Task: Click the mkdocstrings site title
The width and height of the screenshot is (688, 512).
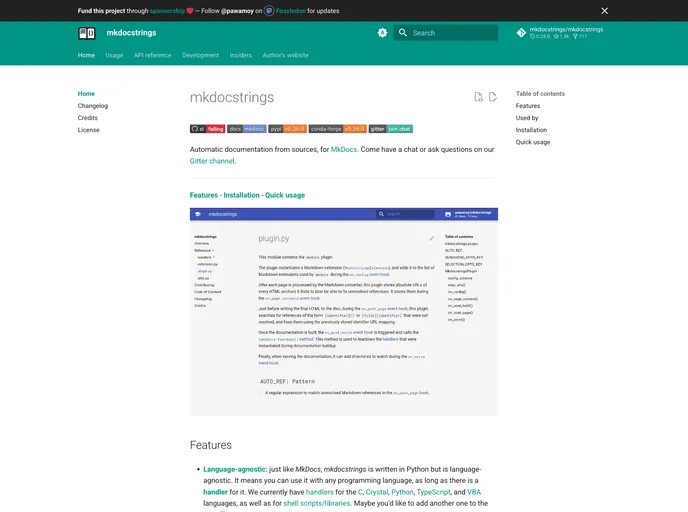Action: click(131, 33)
